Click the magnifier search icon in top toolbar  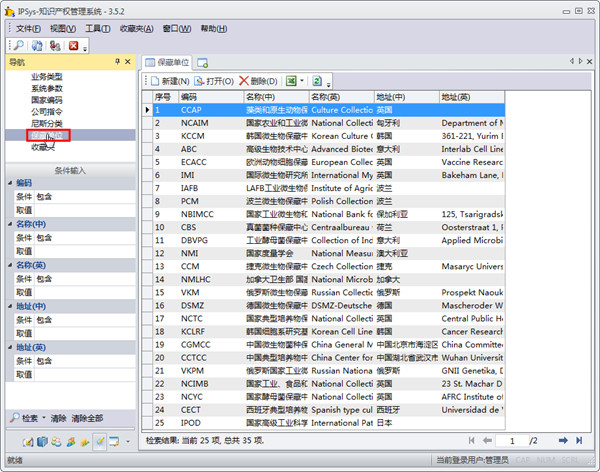(x=18, y=46)
